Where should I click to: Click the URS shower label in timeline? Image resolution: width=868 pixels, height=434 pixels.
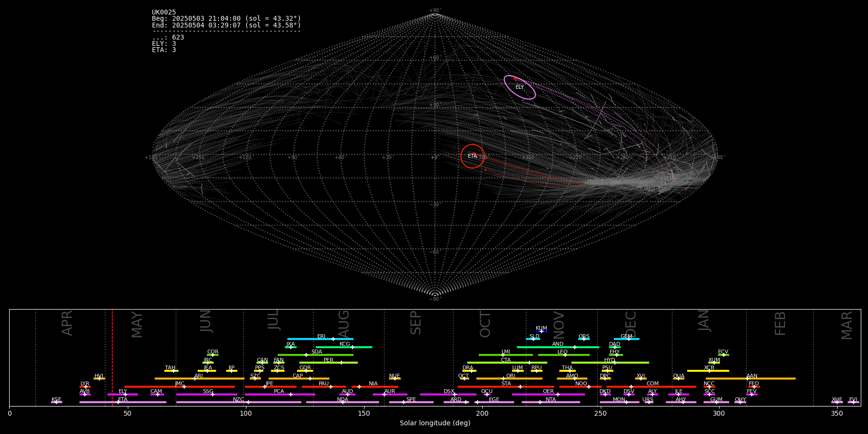(x=648, y=400)
